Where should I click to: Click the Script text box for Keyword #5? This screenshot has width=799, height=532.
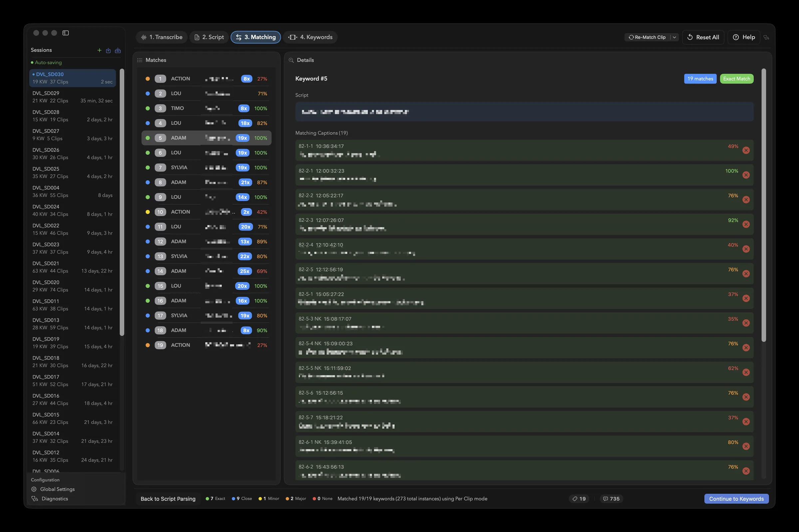point(524,112)
